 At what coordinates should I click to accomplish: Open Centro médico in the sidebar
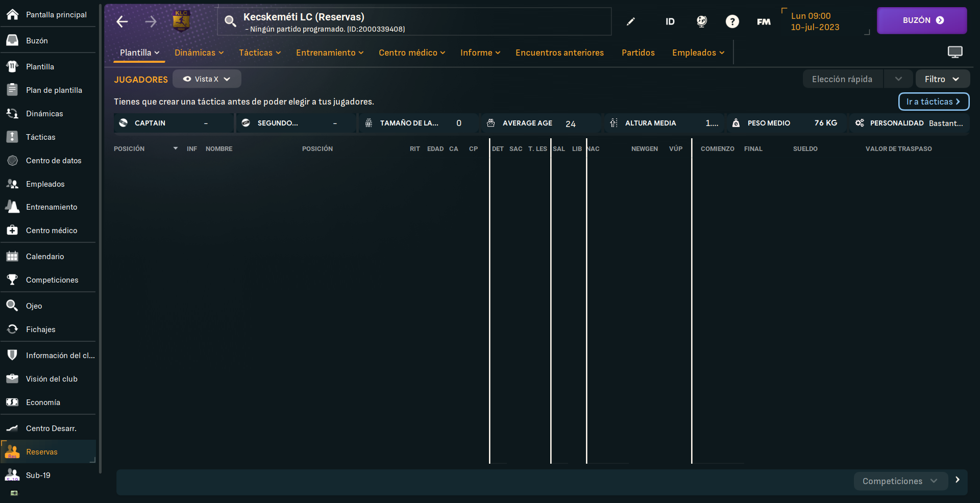[48, 230]
